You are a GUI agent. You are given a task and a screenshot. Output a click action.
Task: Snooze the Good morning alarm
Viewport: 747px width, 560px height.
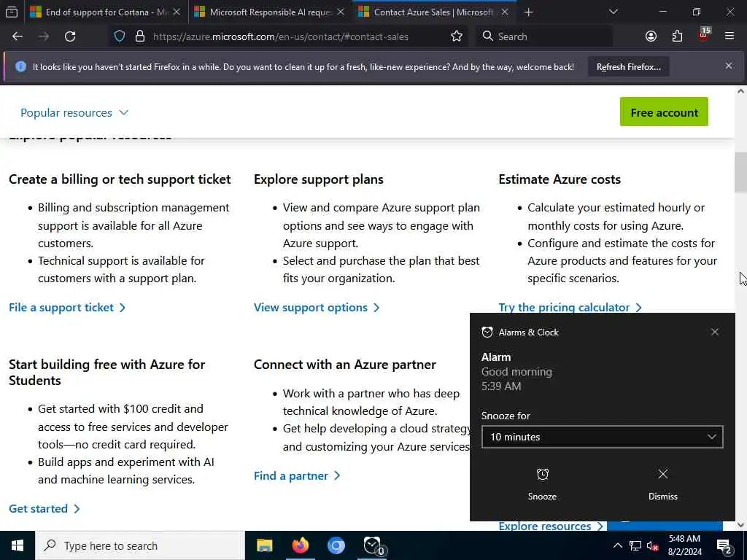click(x=542, y=484)
